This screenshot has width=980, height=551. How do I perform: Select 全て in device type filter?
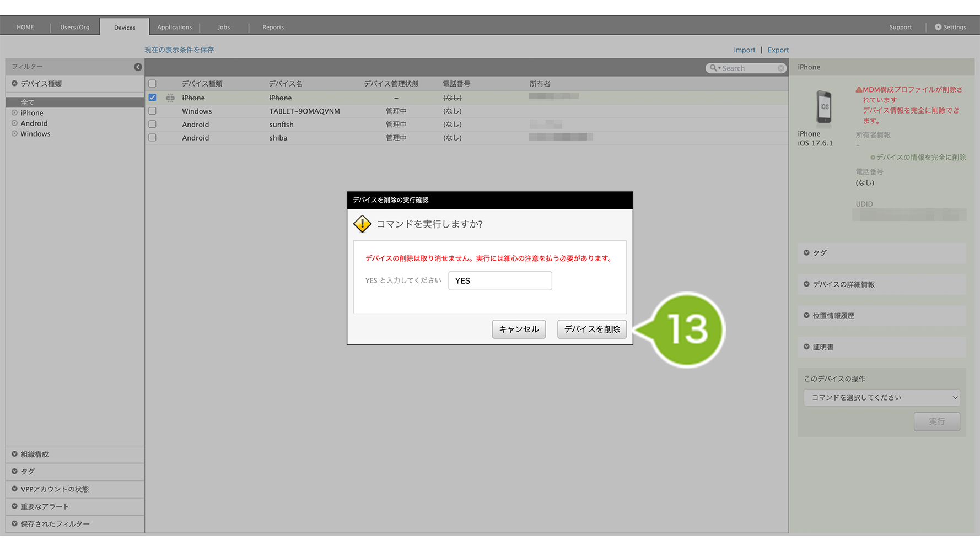click(75, 102)
